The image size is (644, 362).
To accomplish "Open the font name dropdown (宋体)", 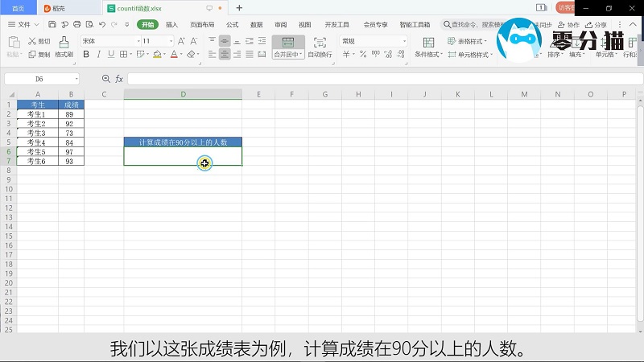I will 109,41.
